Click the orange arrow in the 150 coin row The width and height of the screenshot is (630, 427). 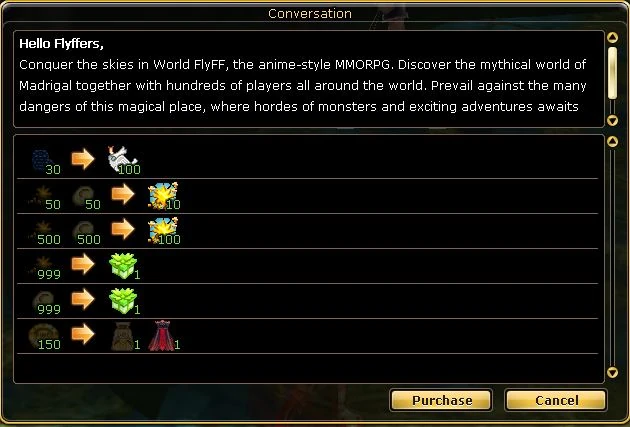pos(83,334)
